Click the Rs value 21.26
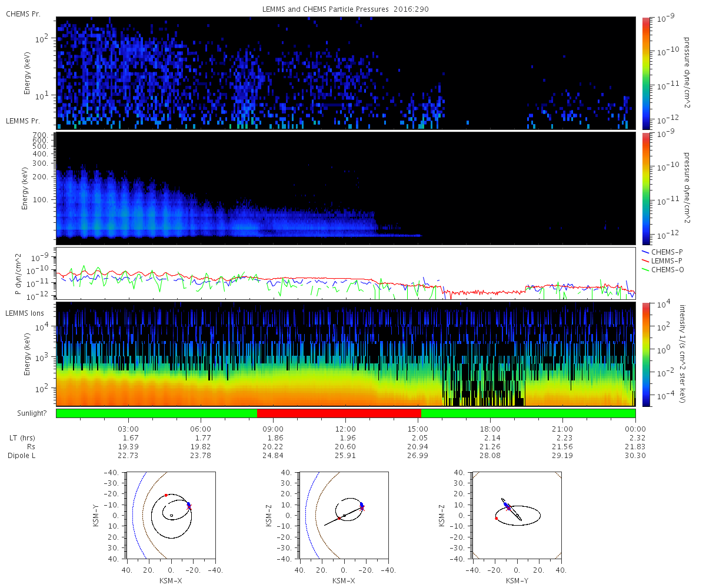Screen dimensions: 706x588 click(491, 446)
